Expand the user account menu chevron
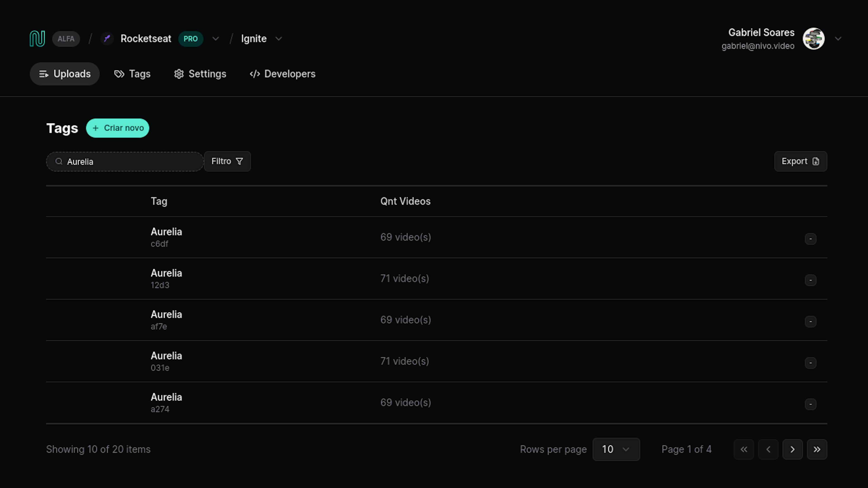 (838, 39)
